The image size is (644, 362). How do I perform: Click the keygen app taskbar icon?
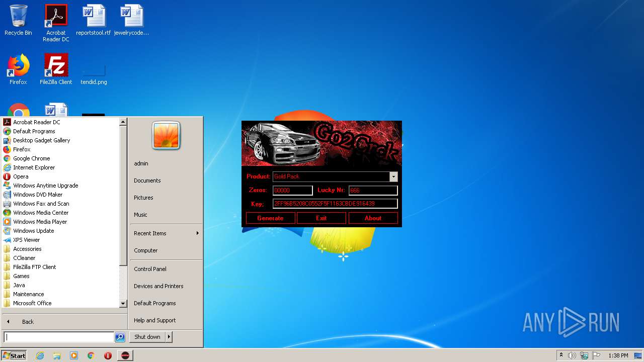pos(125,355)
